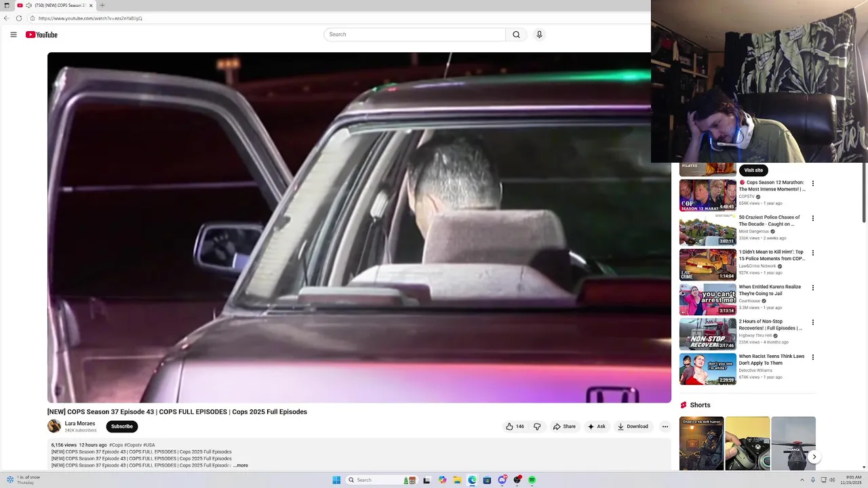Select the COPS Season 37 browser tab
The height and width of the screenshot is (488, 868).
pos(56,5)
